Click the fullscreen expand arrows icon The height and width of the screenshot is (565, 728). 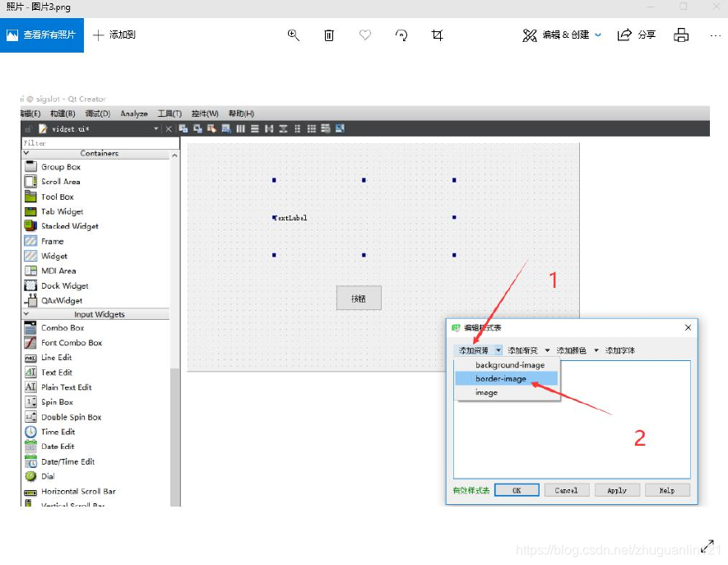707,546
